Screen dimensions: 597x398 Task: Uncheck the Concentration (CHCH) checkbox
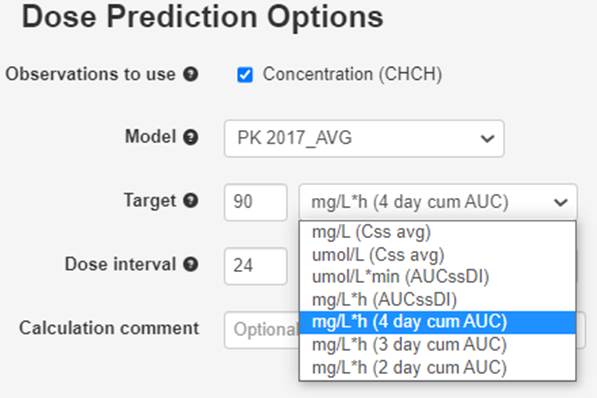[244, 75]
